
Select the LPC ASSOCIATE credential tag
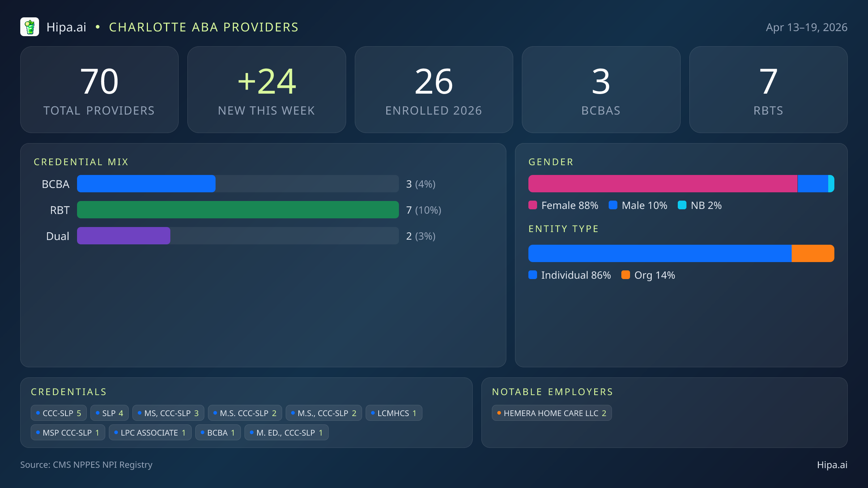point(150,433)
